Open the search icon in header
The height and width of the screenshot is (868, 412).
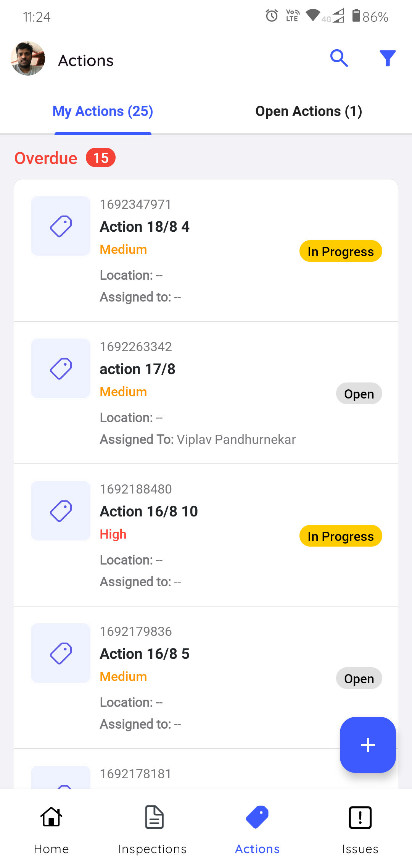(339, 58)
